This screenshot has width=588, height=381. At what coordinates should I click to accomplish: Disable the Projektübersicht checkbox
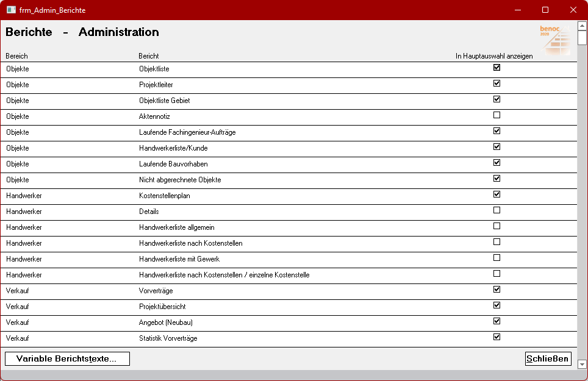(x=497, y=305)
